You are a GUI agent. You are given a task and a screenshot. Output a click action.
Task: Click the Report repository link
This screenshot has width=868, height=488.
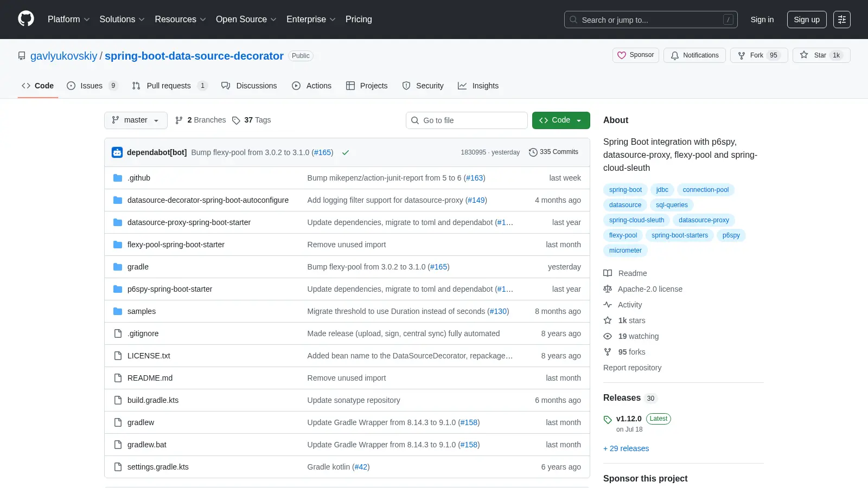[x=632, y=368]
